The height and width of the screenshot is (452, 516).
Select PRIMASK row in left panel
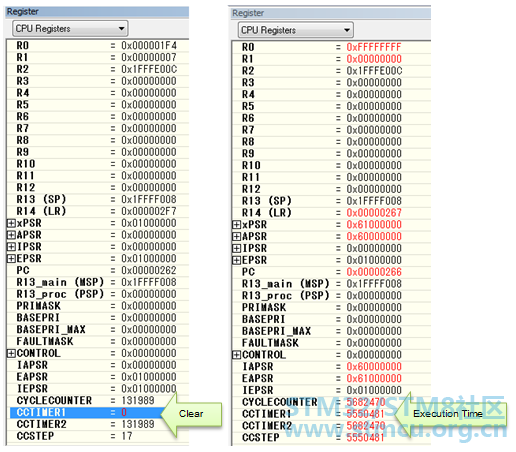97,306
